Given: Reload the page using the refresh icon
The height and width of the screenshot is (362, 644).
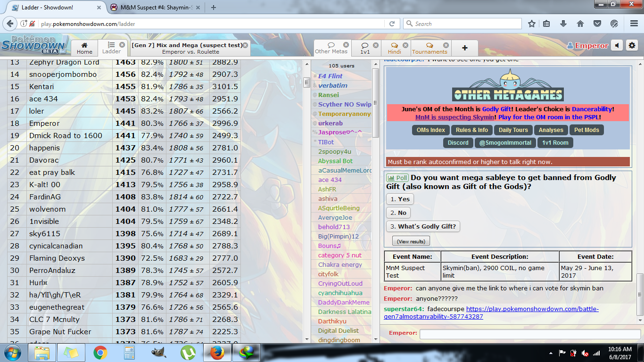Looking at the screenshot, I should [392, 24].
